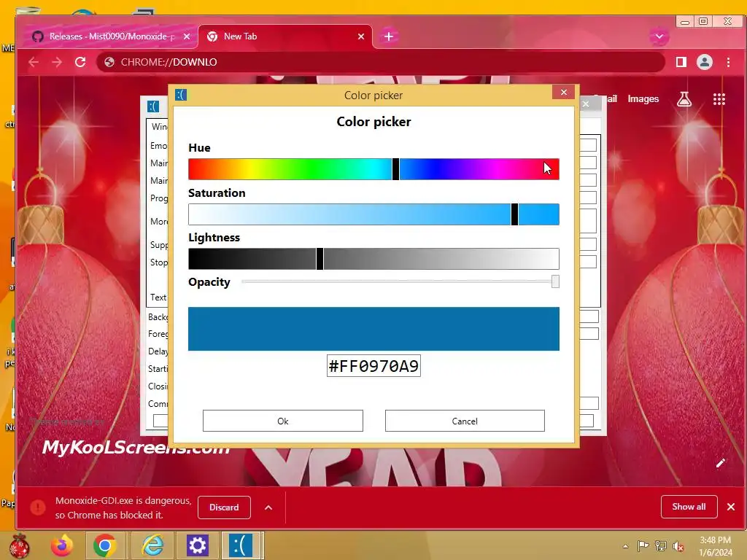Reload the current page
The image size is (747, 560).
point(80,62)
